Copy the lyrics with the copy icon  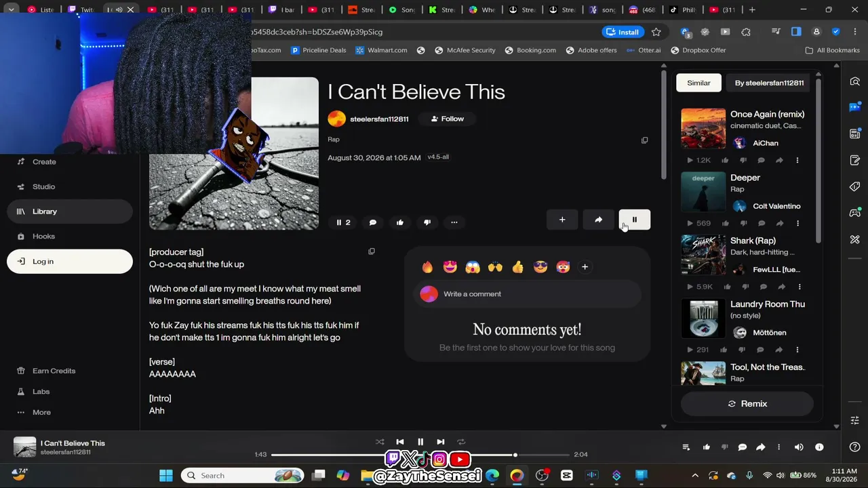372,251
